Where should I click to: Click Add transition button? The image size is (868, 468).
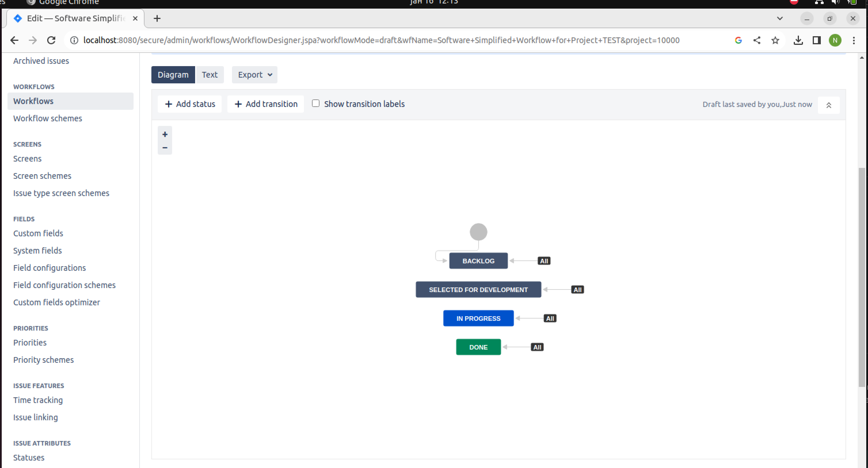[x=266, y=104]
